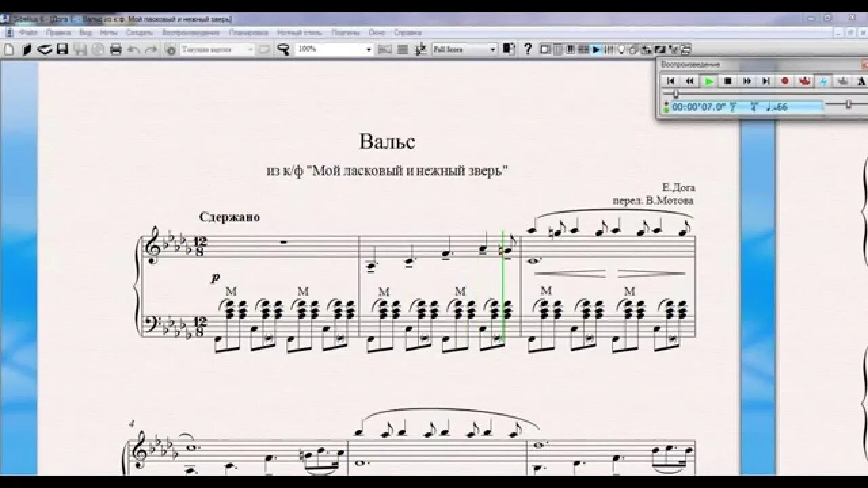Toggle the Keyboard window
This screenshot has height=488, width=868.
570,49
